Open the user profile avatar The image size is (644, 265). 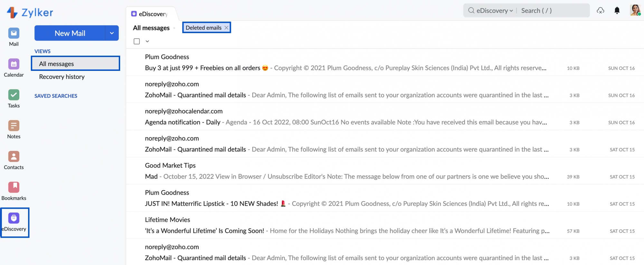click(635, 10)
